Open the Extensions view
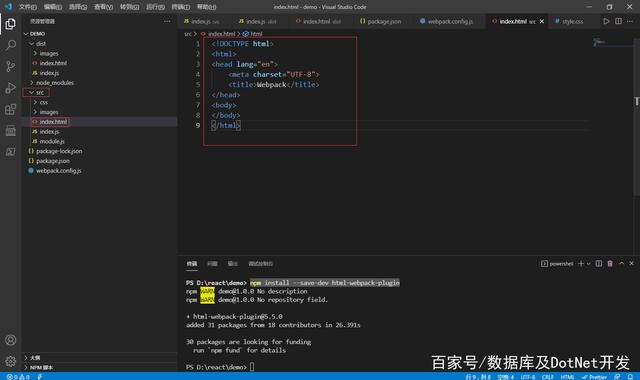 pyautogui.click(x=11, y=109)
